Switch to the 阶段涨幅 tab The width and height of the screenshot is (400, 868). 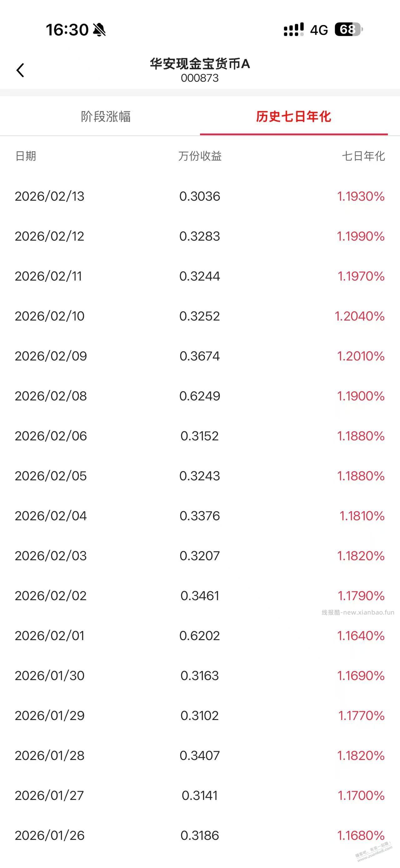click(x=106, y=117)
